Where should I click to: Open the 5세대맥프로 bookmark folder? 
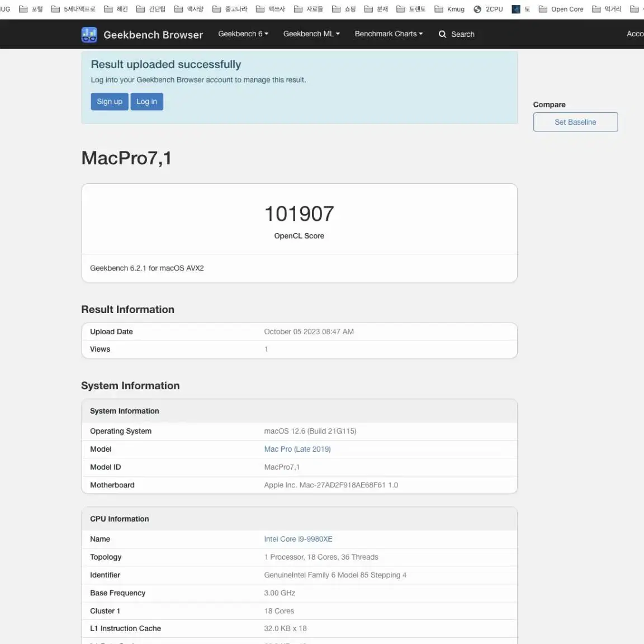pyautogui.click(x=73, y=9)
